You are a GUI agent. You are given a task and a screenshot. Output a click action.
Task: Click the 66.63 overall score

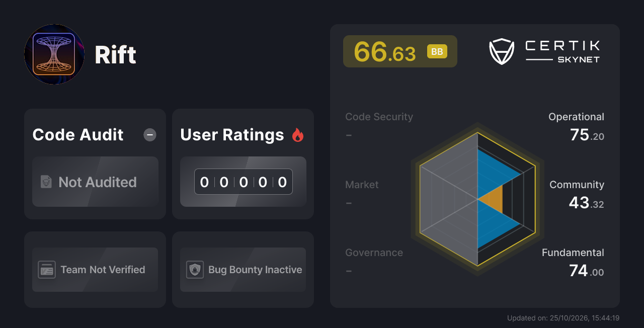tap(385, 52)
